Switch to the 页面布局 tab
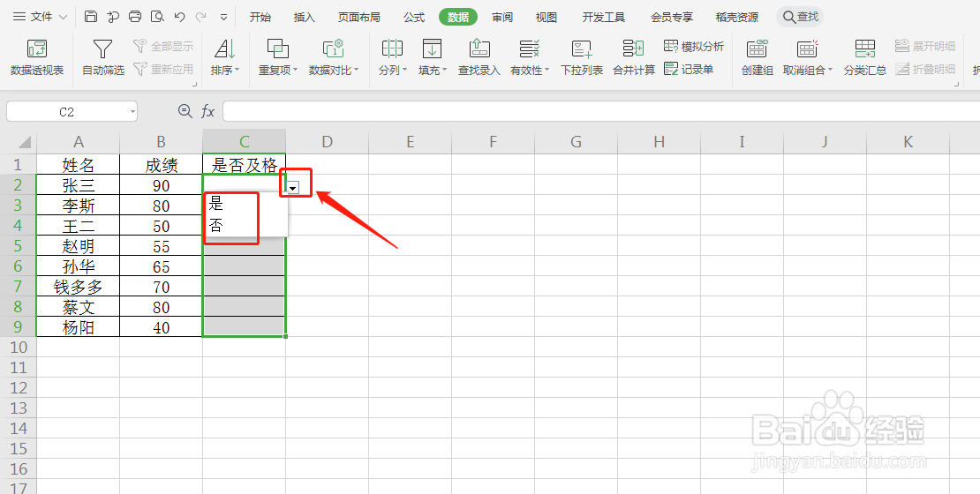The width and height of the screenshot is (980, 494). coord(358,17)
